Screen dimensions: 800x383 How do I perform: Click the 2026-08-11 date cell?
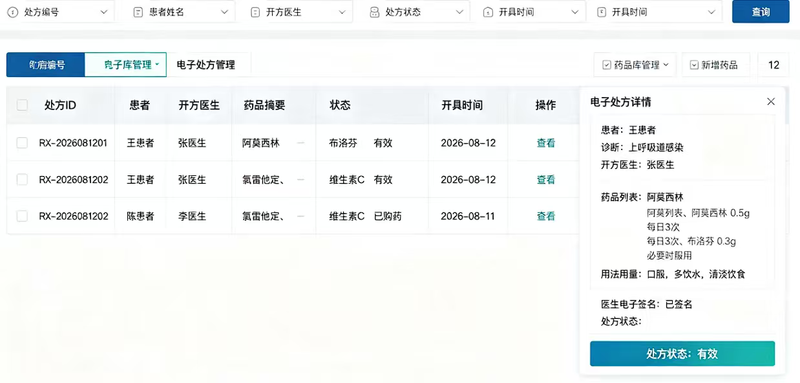pos(468,216)
